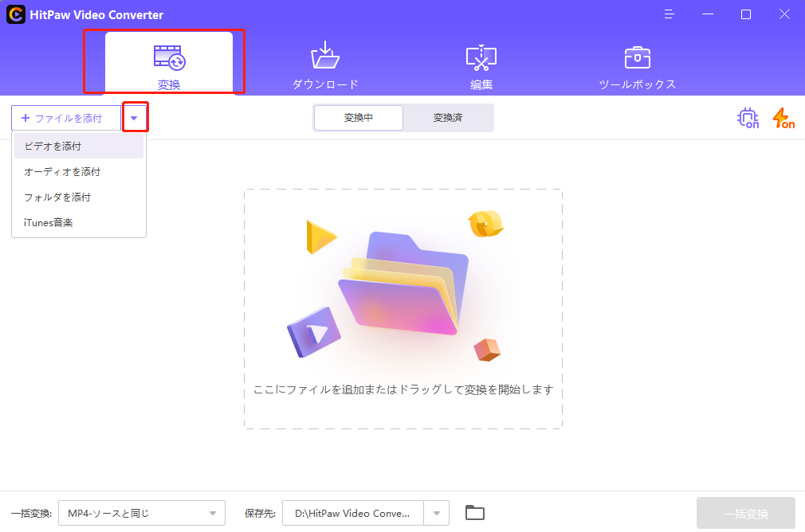The image size is (805, 532).
Task: Open the output folder icon
Action: 475,513
